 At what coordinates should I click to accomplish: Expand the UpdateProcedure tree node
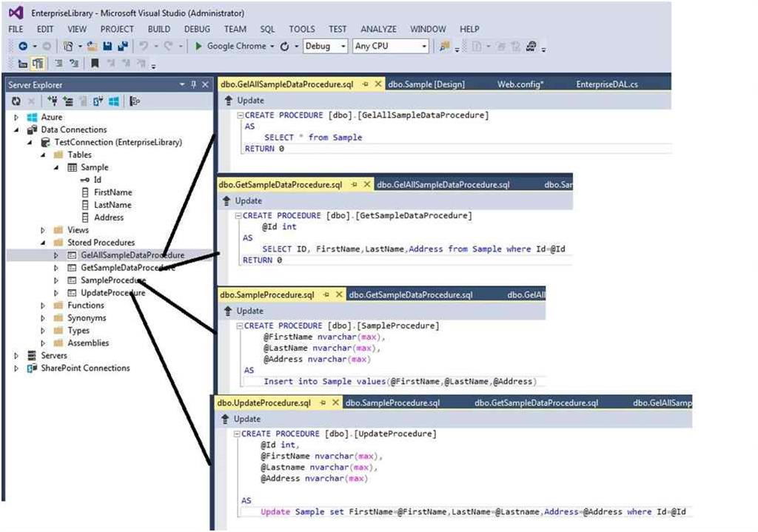(x=56, y=293)
